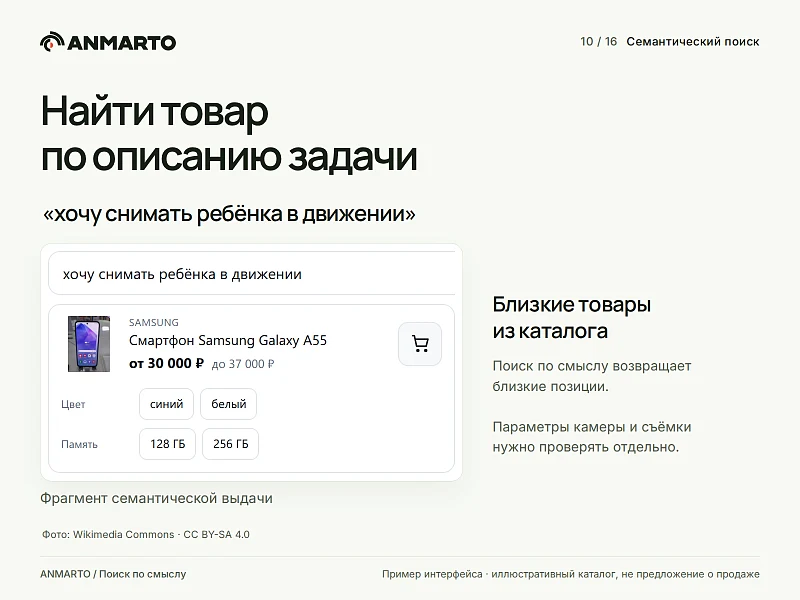Click the heading Найти товар по описанию задачи
This screenshot has width=800, height=600.
pyautogui.click(x=229, y=133)
